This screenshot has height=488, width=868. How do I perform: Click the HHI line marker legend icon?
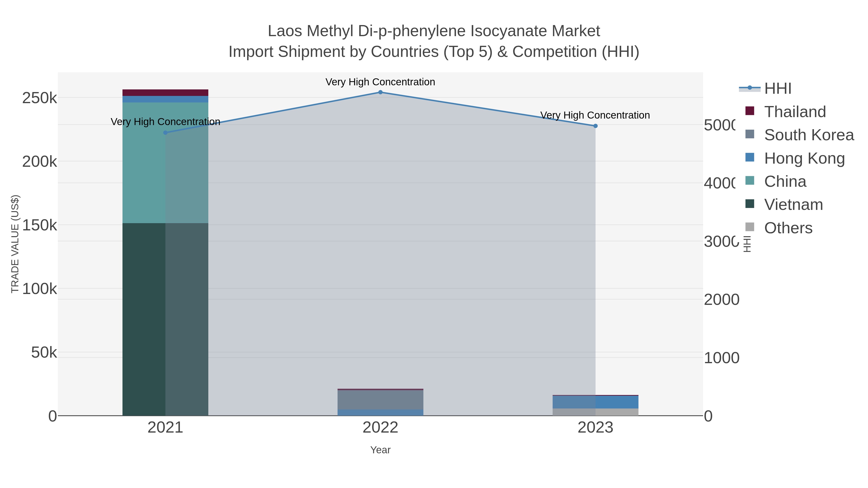[750, 88]
